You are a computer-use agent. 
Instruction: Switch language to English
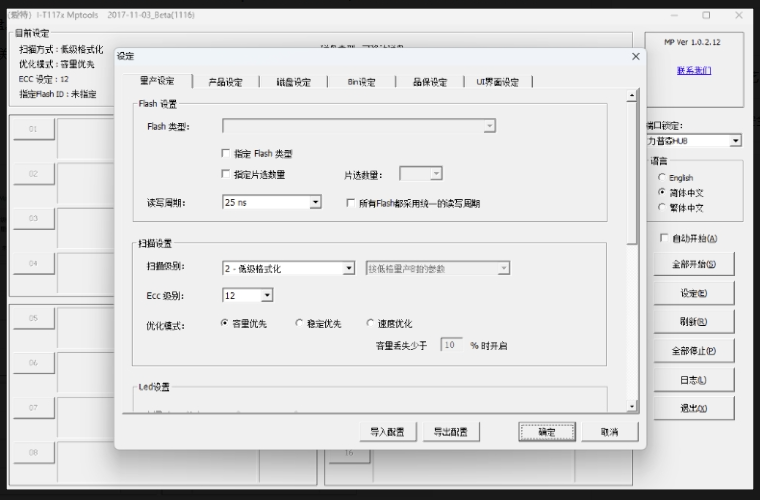tap(662, 178)
